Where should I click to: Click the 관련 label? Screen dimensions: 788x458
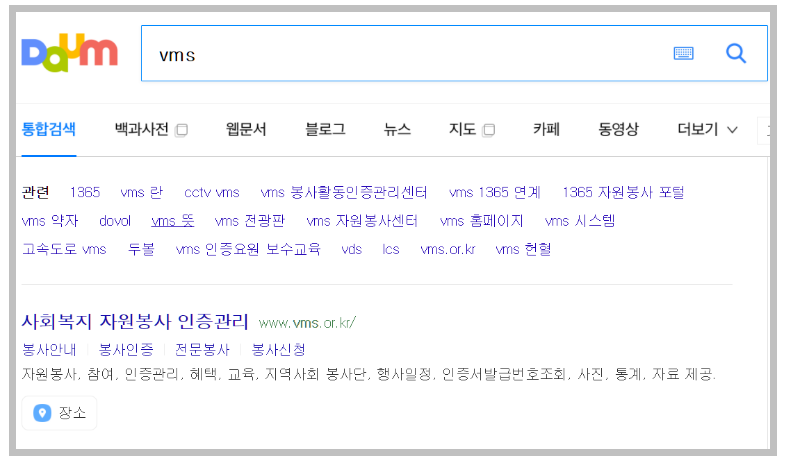36,193
